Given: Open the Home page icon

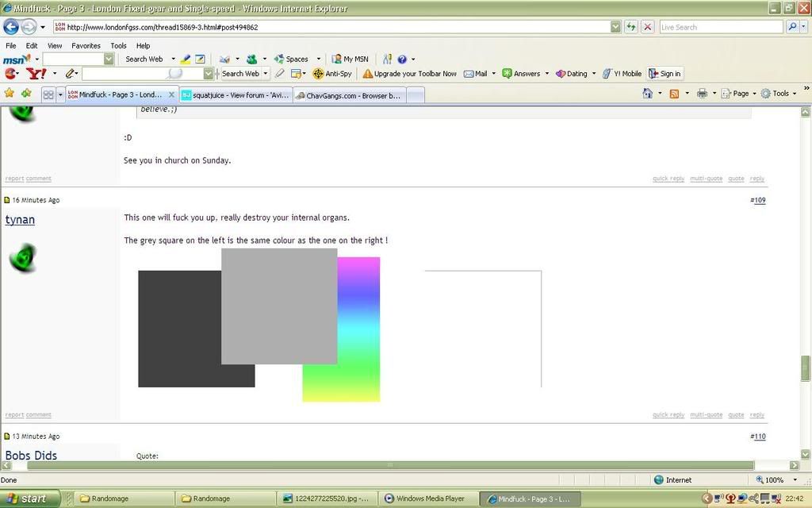Looking at the screenshot, I should 647,94.
